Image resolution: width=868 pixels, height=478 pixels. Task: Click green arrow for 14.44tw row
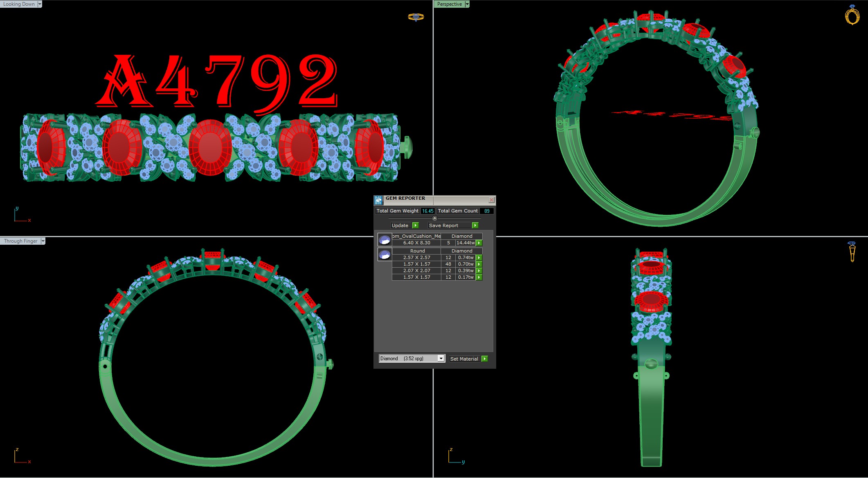479,243
